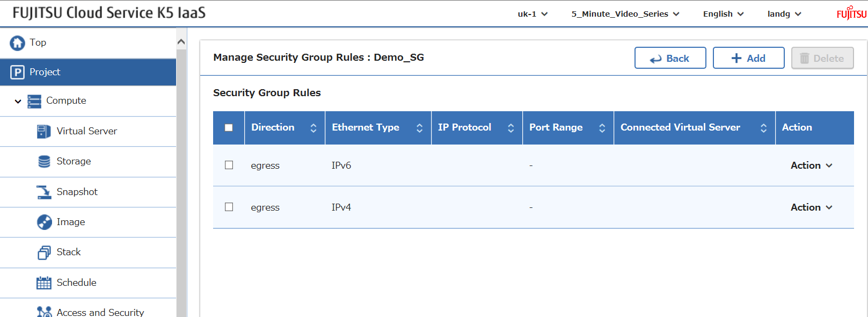Check the IPv6 egress rule checkbox
The width and height of the screenshot is (868, 317).
pyautogui.click(x=229, y=165)
